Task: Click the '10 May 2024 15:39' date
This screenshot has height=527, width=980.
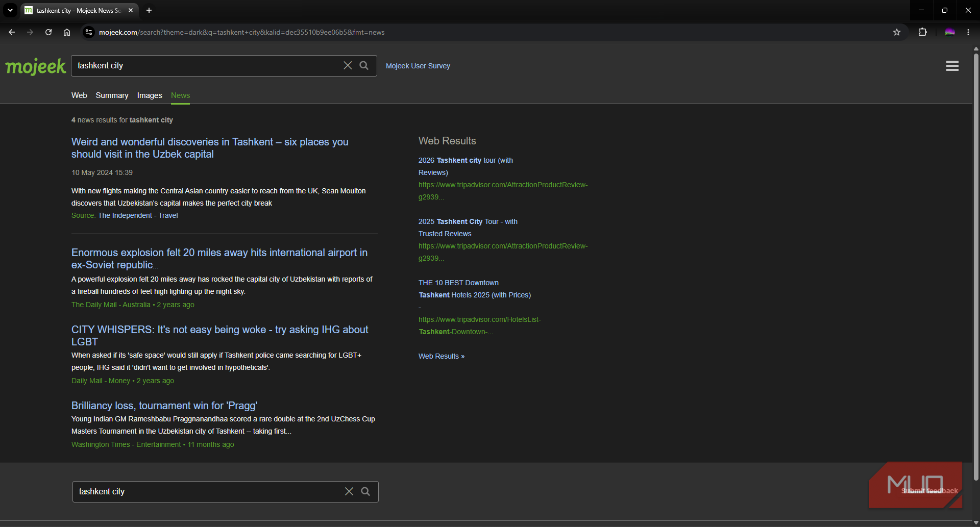Action: click(x=102, y=172)
